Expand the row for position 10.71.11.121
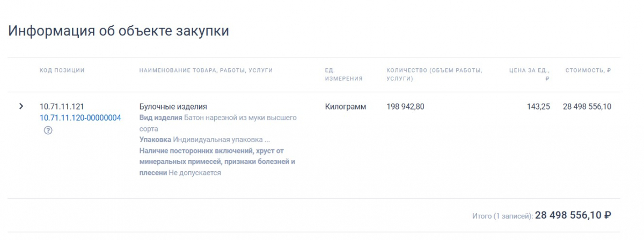This screenshot has height=240, width=644. [x=21, y=106]
